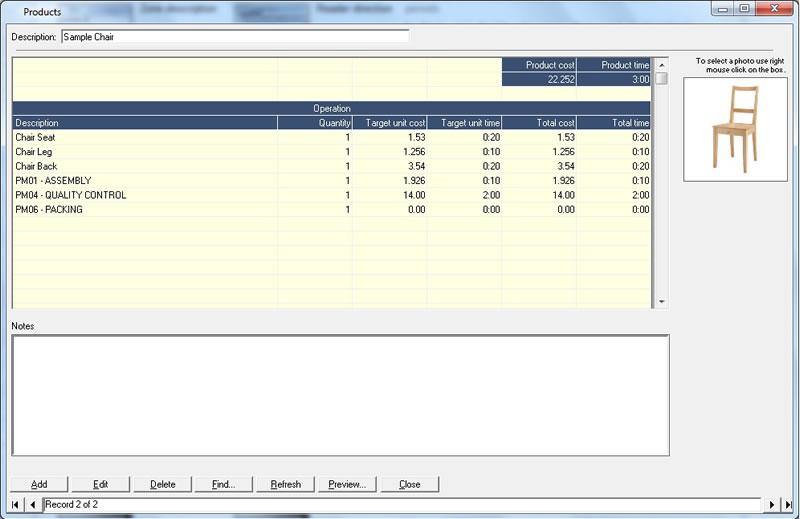The height and width of the screenshot is (519, 800).
Task: Go to first record navigation arrow
Action: point(17,505)
